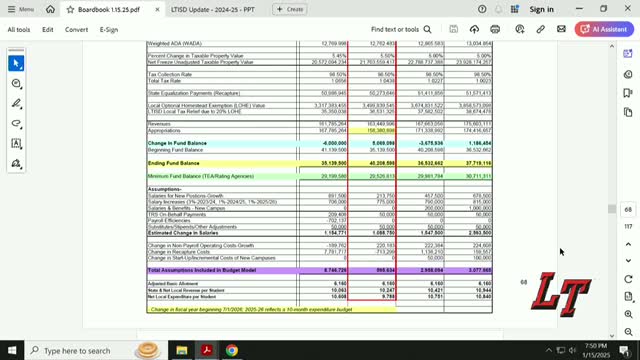Click the Find text or tools search field
The image size is (640, 360).
[x=401, y=29]
